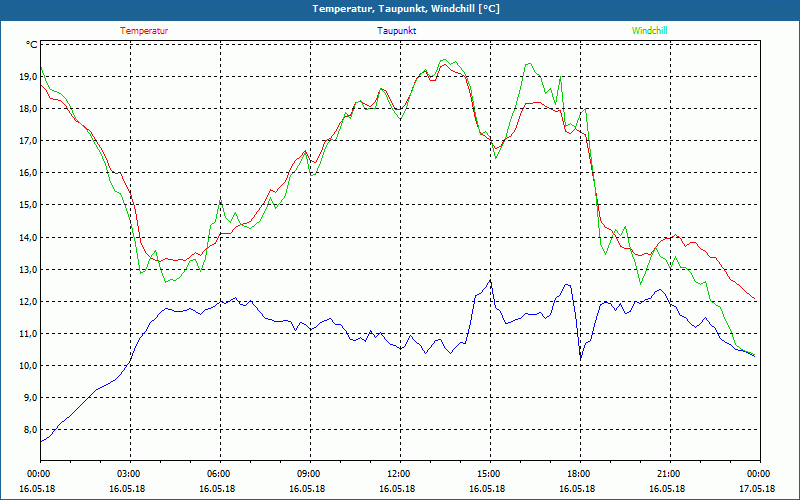Select the 17,0 y-axis value
The image size is (800, 500).
point(29,141)
